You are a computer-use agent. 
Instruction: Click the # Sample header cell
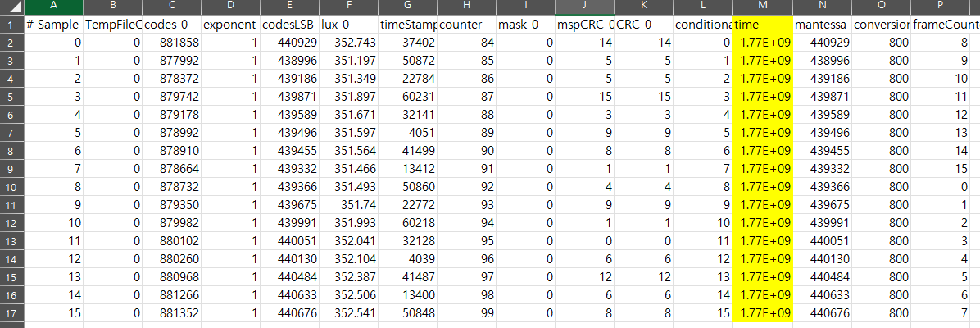(x=53, y=25)
